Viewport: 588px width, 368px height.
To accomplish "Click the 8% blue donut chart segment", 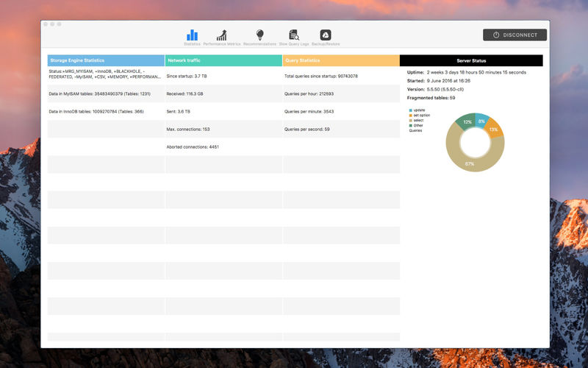I will [x=481, y=120].
